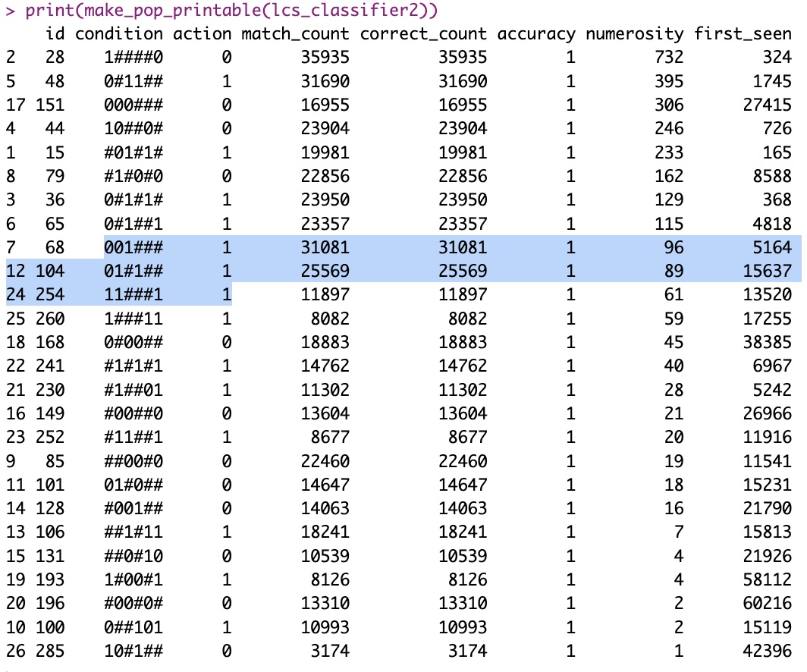Click highlighted condition 001###

pyautogui.click(x=133, y=247)
